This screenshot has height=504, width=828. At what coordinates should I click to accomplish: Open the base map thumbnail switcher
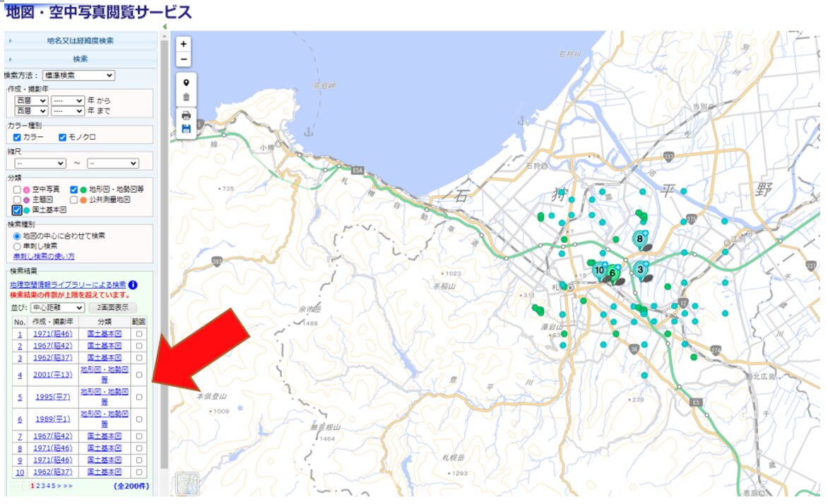[x=187, y=484]
